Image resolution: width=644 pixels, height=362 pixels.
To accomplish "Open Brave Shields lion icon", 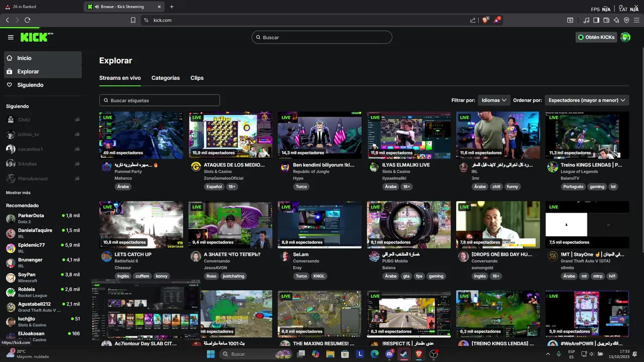I will (x=486, y=20).
